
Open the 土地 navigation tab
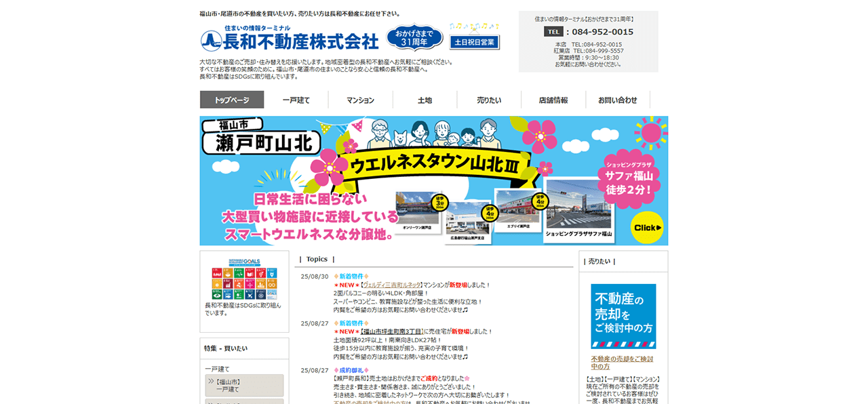click(425, 100)
